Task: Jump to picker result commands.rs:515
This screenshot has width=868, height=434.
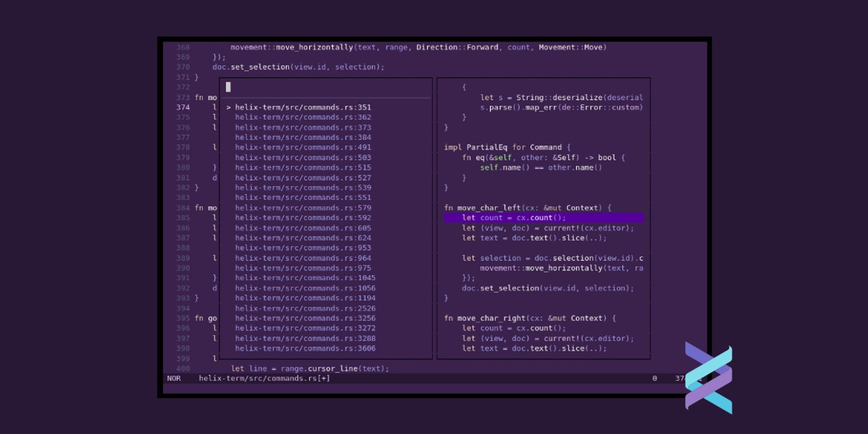Action: pos(303,167)
